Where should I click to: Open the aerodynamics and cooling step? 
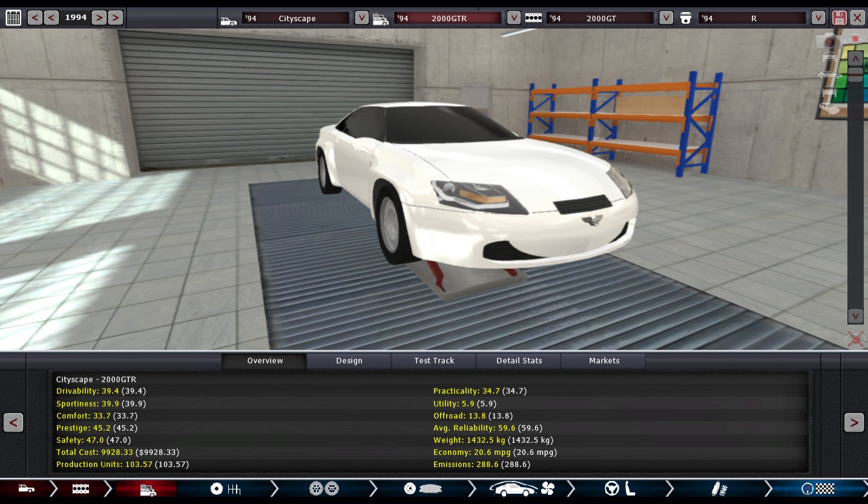(522, 489)
